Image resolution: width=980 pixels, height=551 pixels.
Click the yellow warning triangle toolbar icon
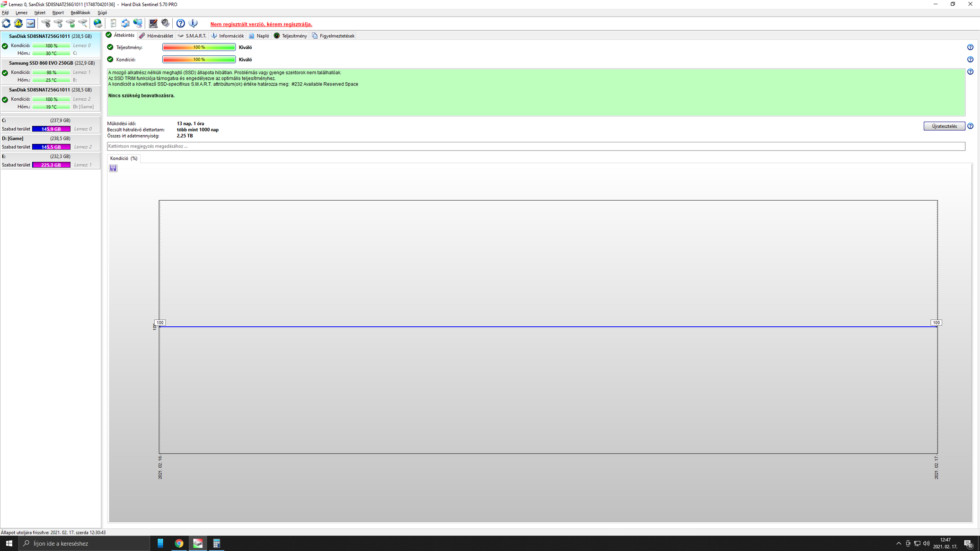pos(18,23)
